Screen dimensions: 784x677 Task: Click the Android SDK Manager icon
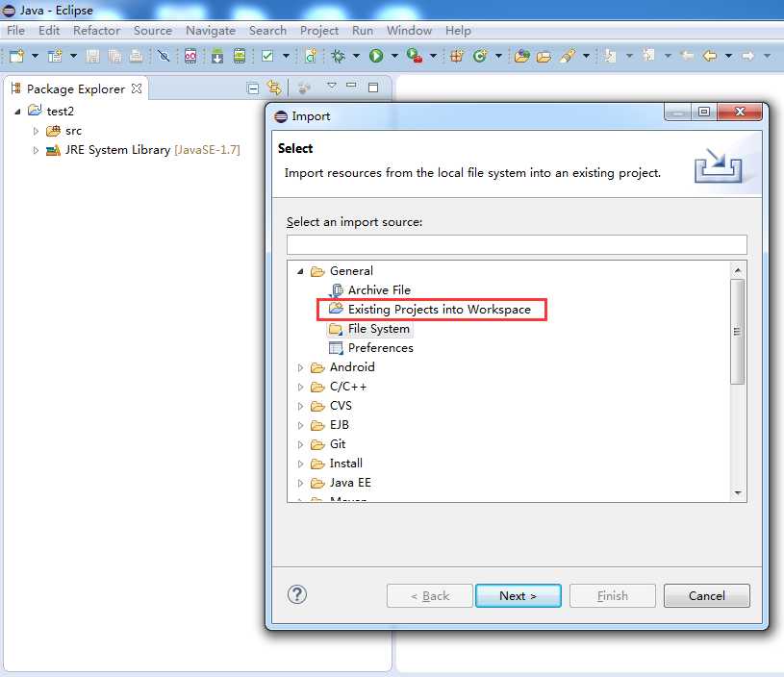(217, 56)
